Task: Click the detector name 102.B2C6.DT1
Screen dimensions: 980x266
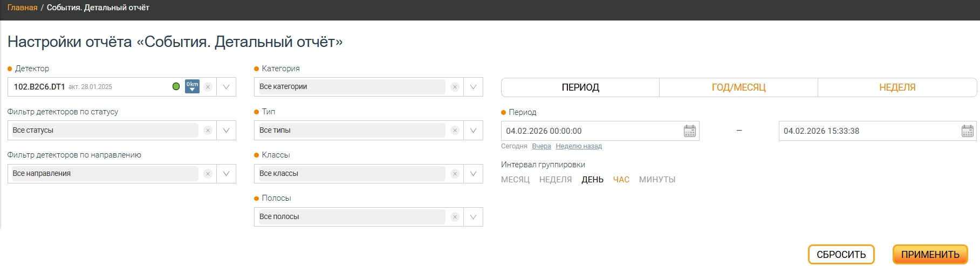Action: 39,87
